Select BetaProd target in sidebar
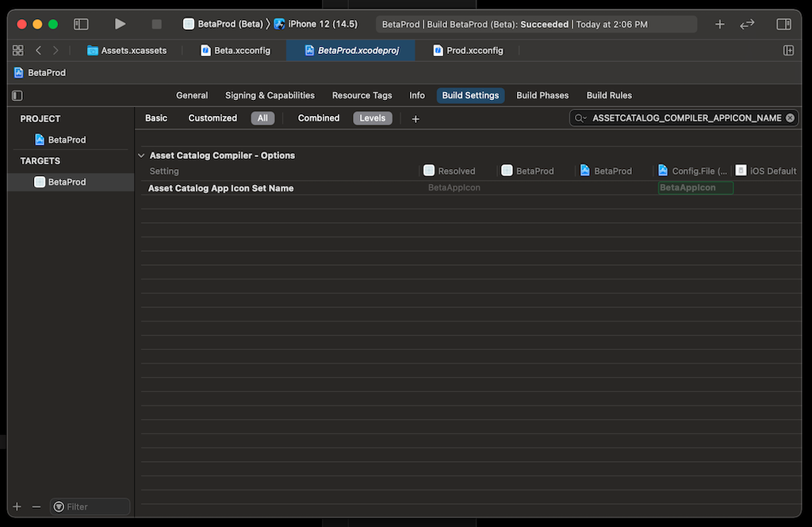The width and height of the screenshot is (812, 527). click(x=71, y=182)
